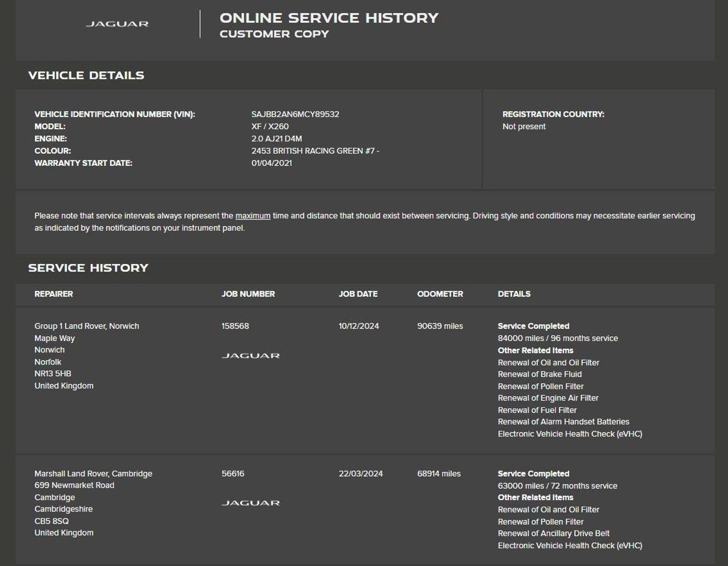728x566 pixels.
Task: Click the "Cambridgeshire" county line
Action: 64,509
